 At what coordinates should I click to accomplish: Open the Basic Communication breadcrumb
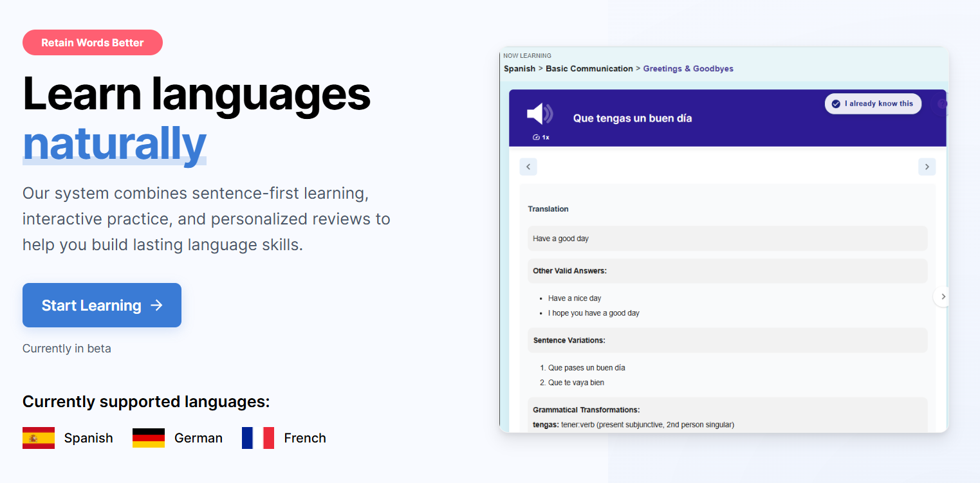589,68
